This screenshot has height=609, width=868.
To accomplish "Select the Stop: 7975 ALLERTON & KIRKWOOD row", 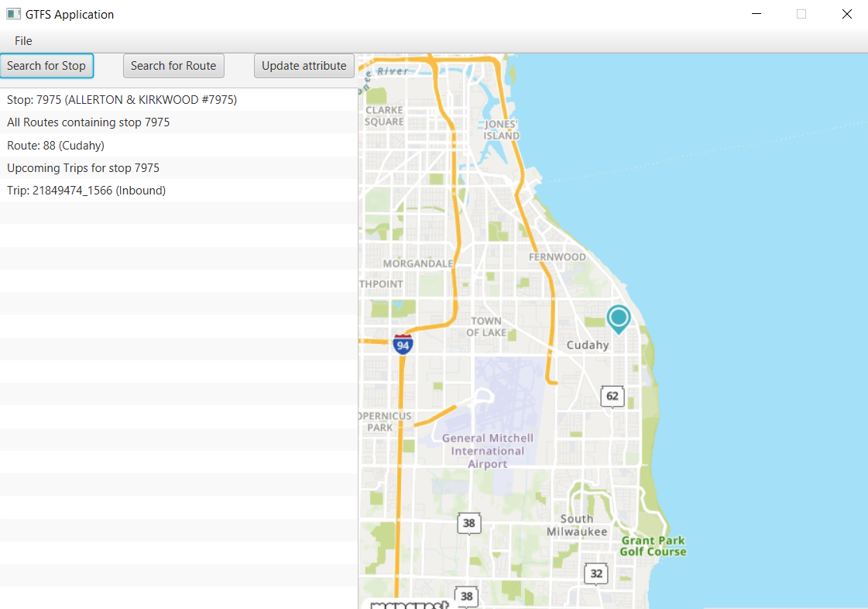I will [x=122, y=100].
